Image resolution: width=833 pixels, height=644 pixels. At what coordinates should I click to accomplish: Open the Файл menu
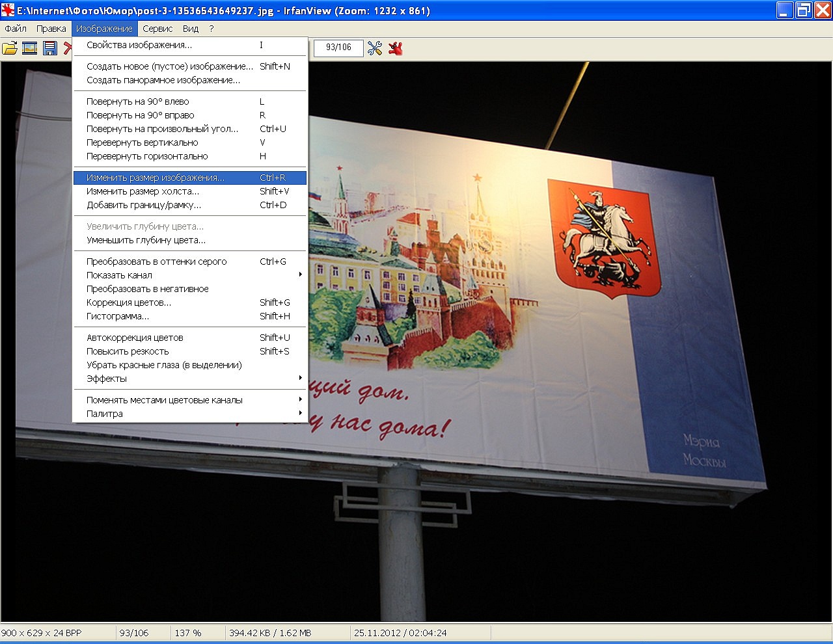click(x=16, y=29)
